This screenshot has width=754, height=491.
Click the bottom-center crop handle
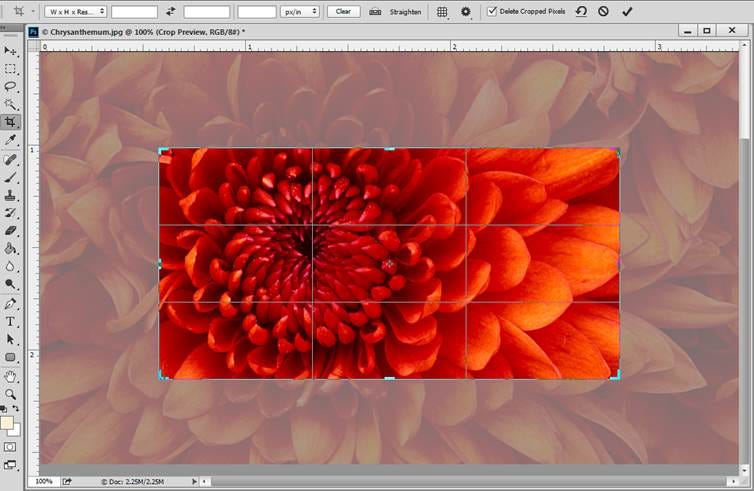point(390,379)
